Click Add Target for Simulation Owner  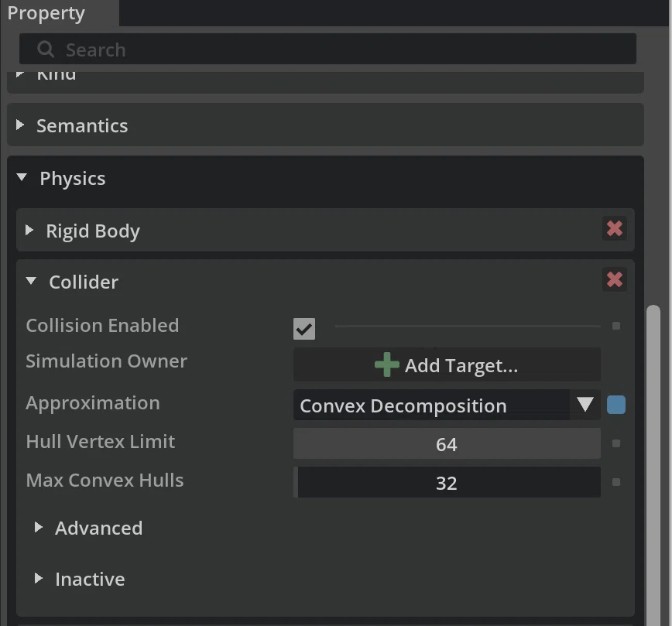pyautogui.click(x=447, y=364)
